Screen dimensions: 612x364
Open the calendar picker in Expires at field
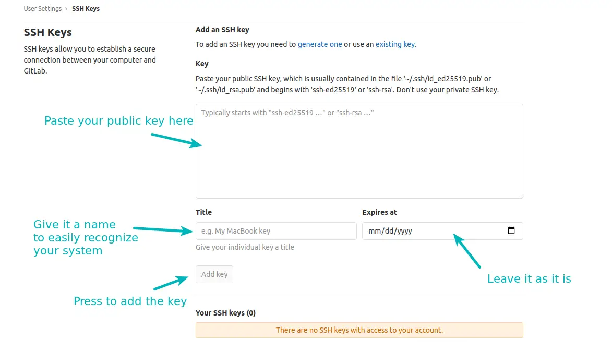pyautogui.click(x=511, y=231)
